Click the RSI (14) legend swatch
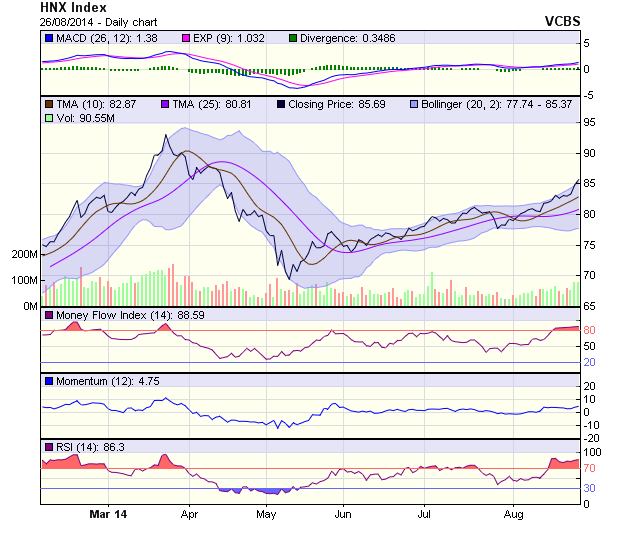Viewport: 620px width, 535px height. (x=49, y=447)
